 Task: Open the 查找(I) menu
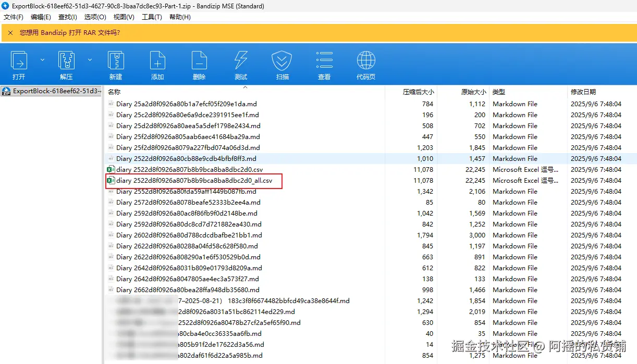(68, 17)
